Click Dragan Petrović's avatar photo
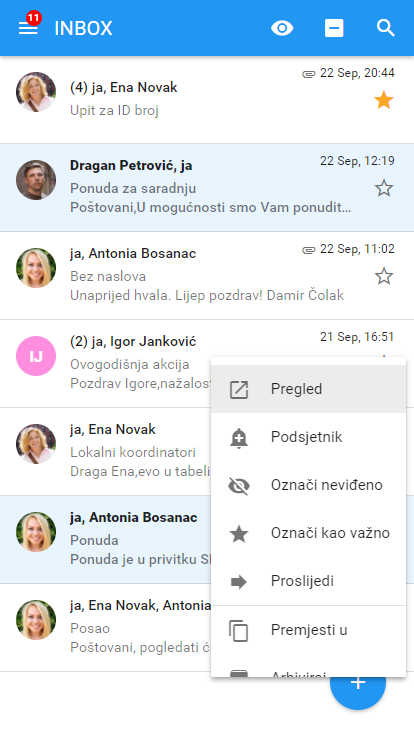414x736 pixels. pos(36,180)
